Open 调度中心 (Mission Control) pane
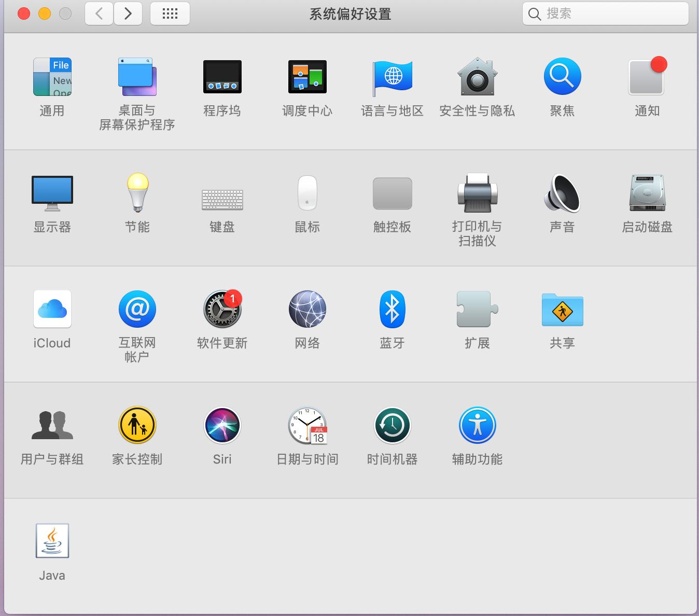This screenshot has width=699, height=616. tap(307, 77)
